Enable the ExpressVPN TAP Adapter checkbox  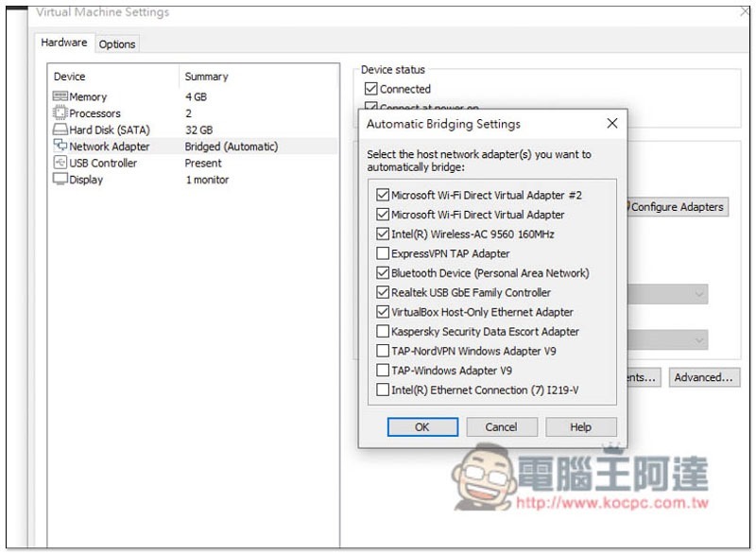tap(383, 253)
